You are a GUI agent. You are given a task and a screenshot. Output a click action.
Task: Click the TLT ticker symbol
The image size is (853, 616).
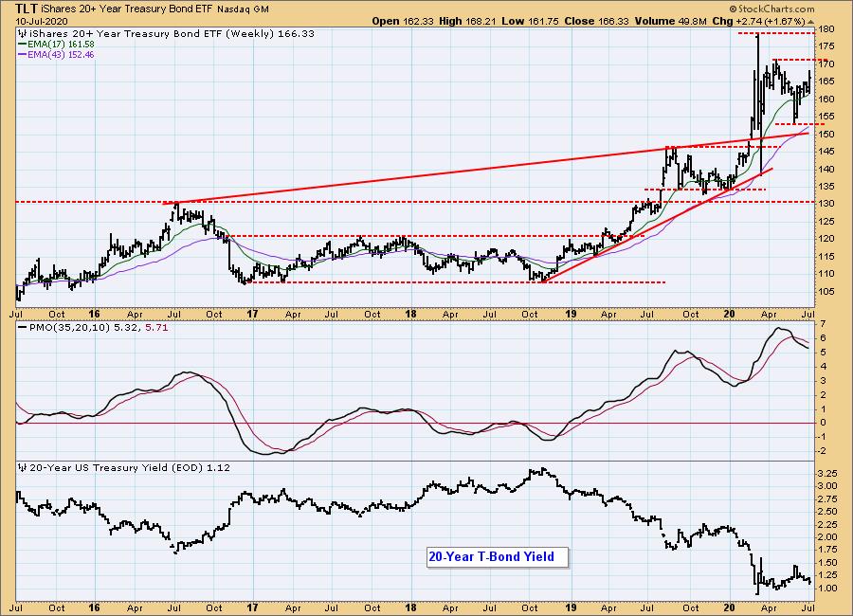[x=27, y=9]
